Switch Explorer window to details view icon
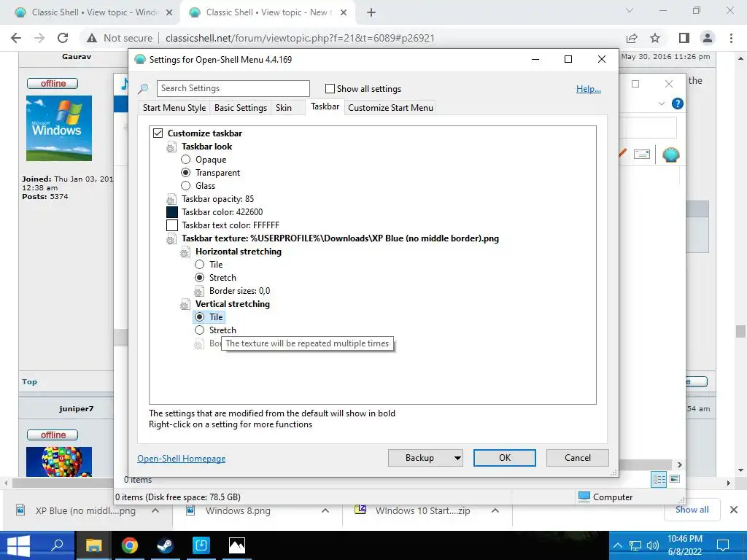The width and height of the screenshot is (747, 560). click(659, 480)
